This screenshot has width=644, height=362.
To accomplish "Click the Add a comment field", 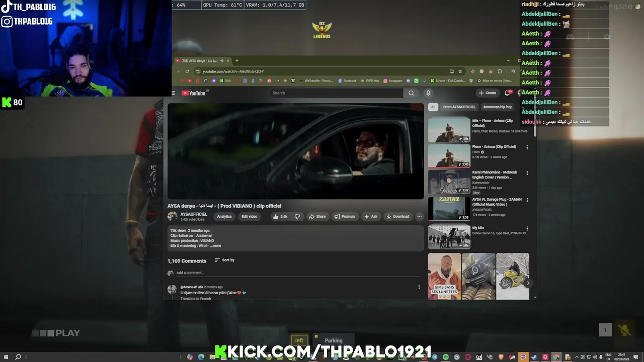I will [298, 273].
